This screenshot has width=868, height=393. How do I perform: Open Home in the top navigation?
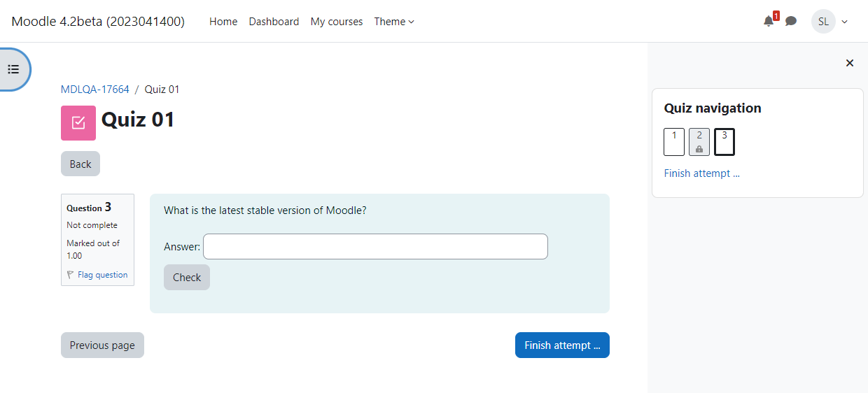click(223, 22)
